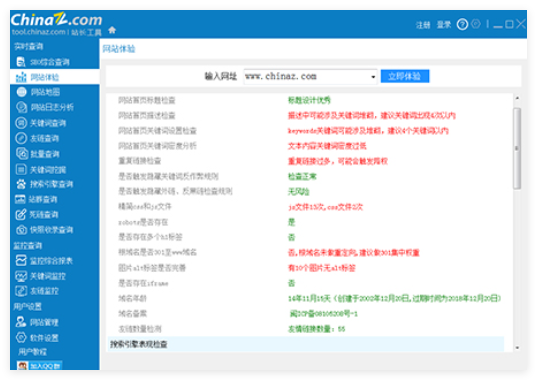Open 关键词监控 in the sidebar

[x=41, y=276]
